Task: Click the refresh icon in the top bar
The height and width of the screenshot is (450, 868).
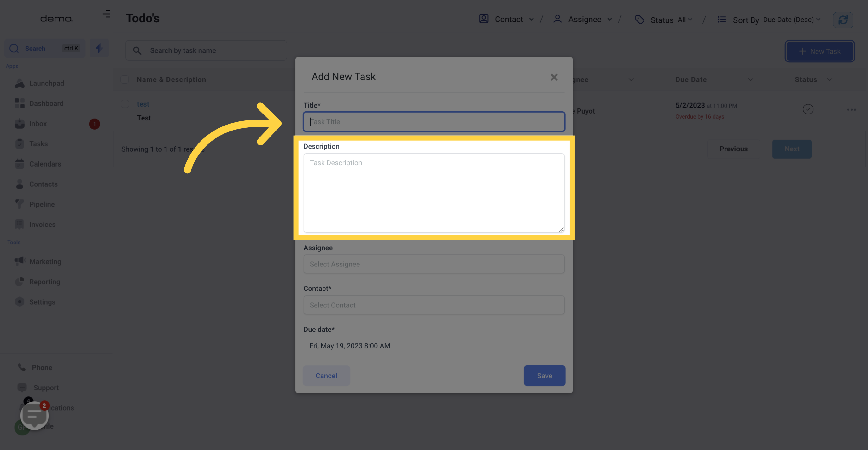Action: point(843,20)
